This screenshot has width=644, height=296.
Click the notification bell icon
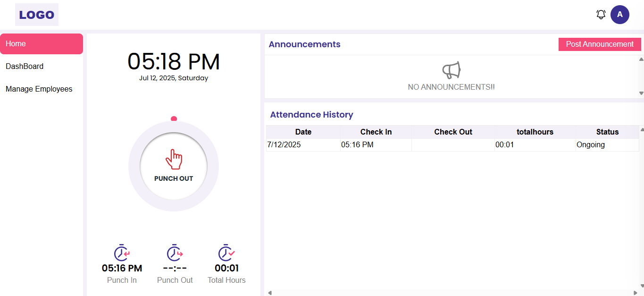601,15
